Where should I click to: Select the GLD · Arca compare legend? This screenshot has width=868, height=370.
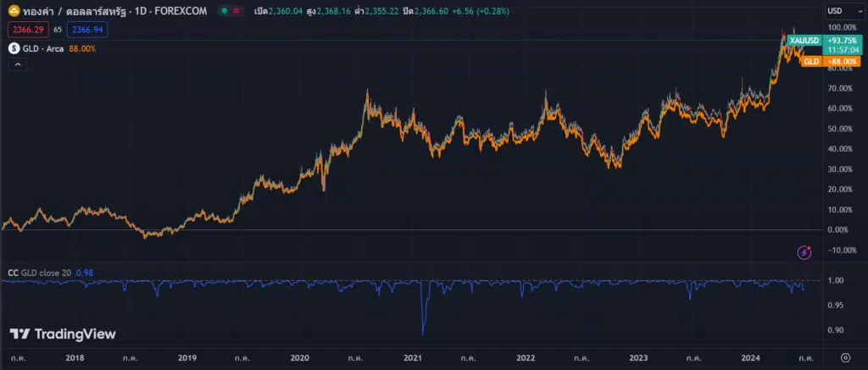(43, 48)
